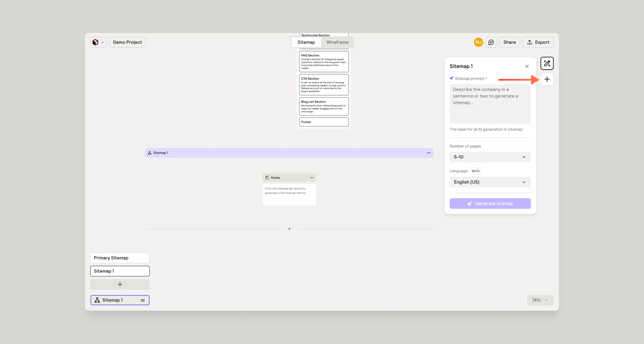Click 'The base for all AI generation' text
This screenshot has width=644, height=344.
coord(486,129)
